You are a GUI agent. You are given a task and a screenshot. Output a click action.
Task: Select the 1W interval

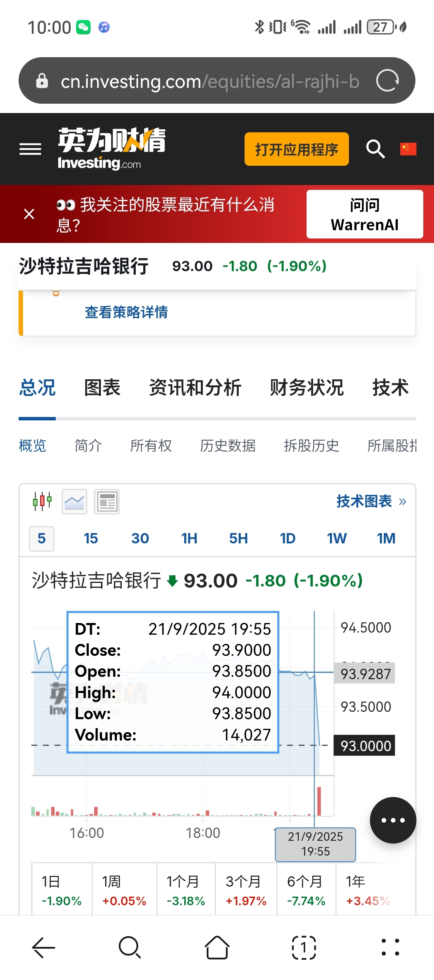coord(337,539)
